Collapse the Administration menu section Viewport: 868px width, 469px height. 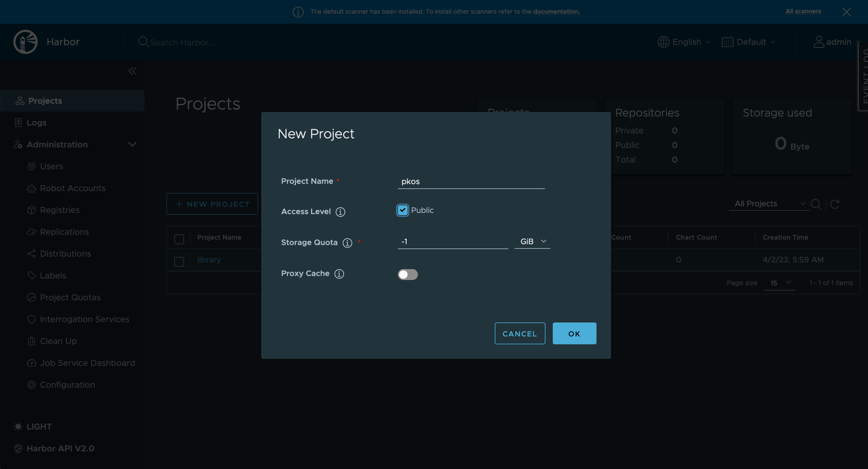132,144
